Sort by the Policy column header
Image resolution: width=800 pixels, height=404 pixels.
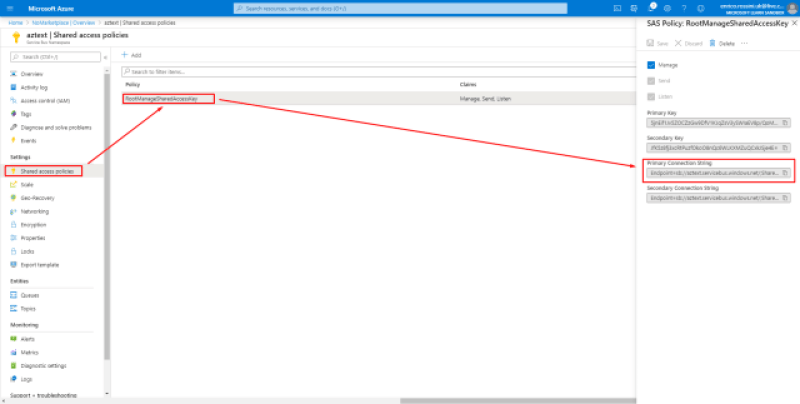133,84
